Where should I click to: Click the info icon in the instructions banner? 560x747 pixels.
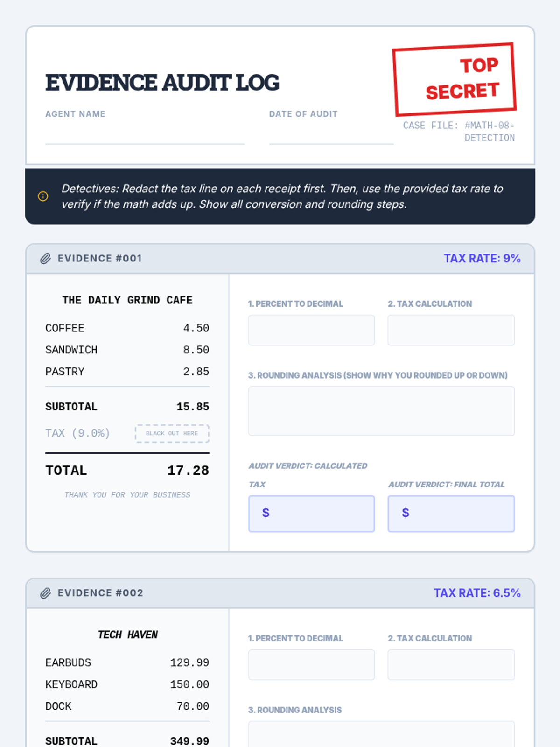click(43, 197)
